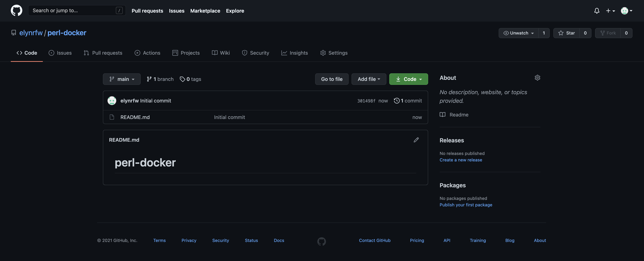The image size is (644, 261).
Task: Switch to the repository Issues tab
Action: [60, 53]
